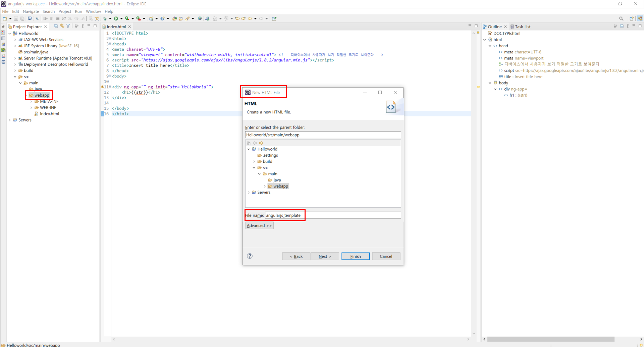Expand JAX-WS Web Services node
This screenshot has width=644, height=347.
pyautogui.click(x=15, y=40)
